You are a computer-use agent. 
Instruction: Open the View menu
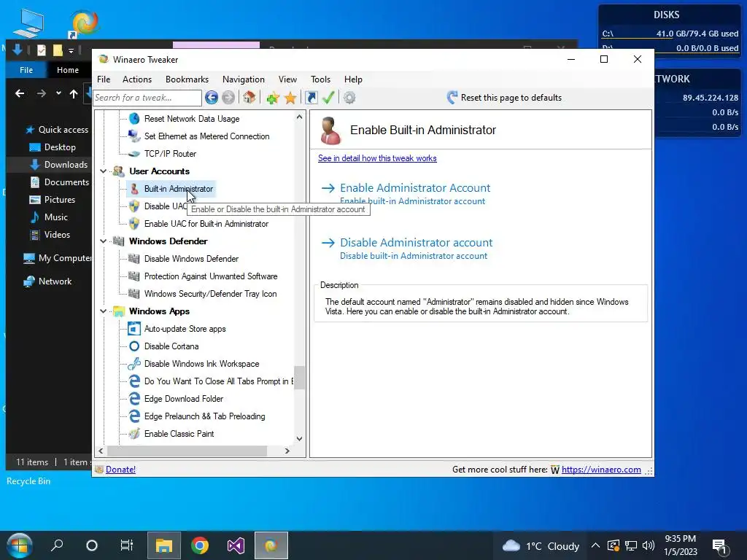[x=287, y=79]
